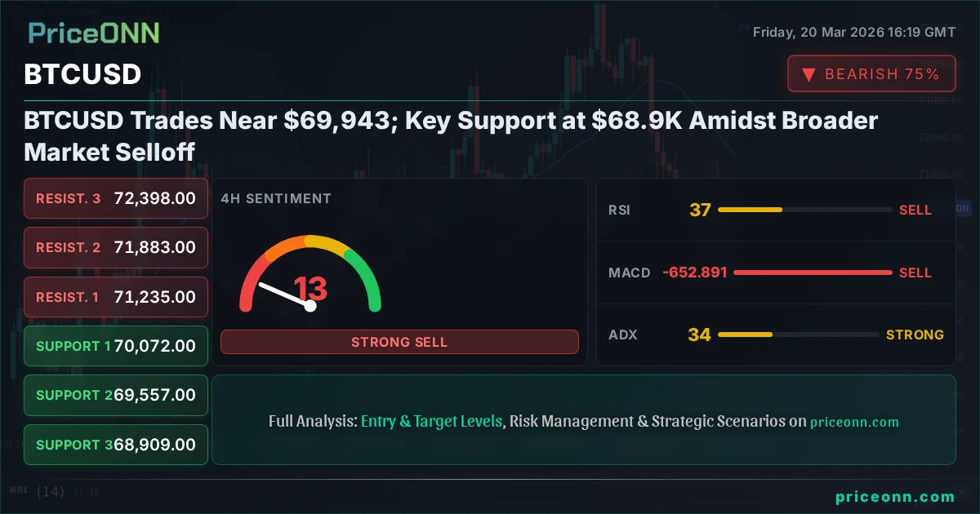Select the Support 3 level 68,909.00
Viewport: 980px width, 514px height.
(116, 445)
